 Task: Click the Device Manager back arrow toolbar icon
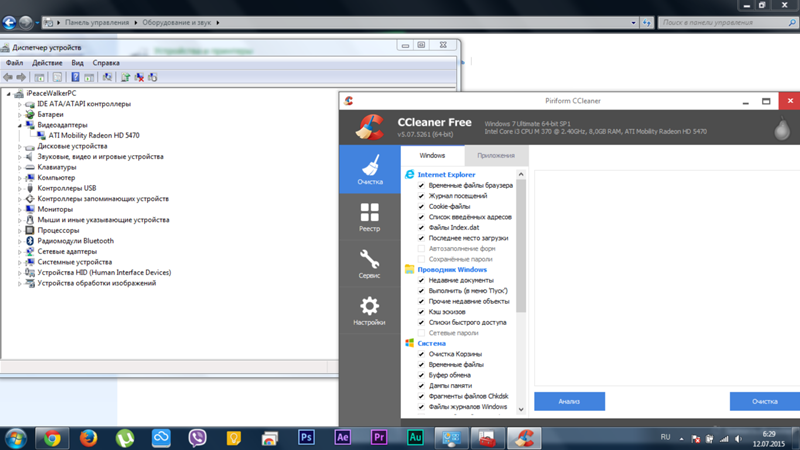click(8, 77)
